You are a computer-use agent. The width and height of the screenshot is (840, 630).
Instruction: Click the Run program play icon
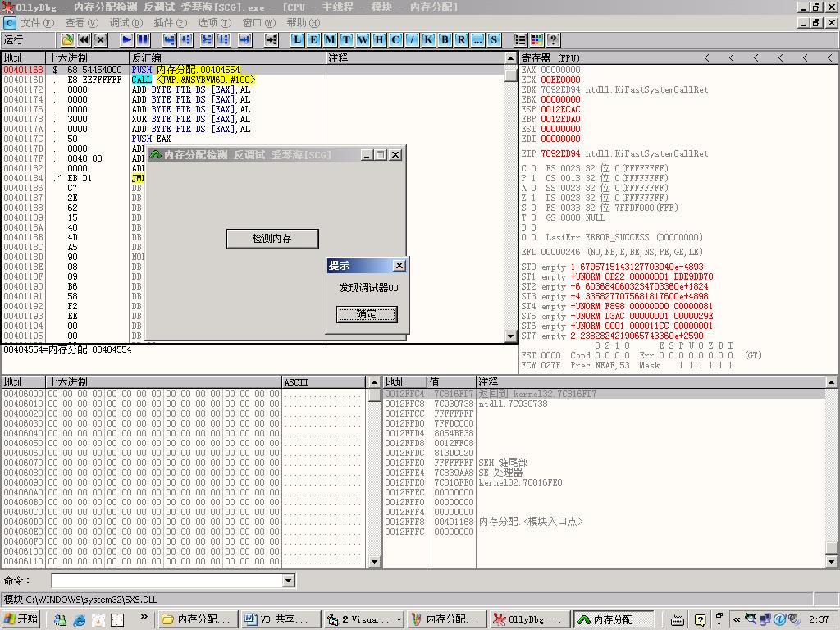126,39
